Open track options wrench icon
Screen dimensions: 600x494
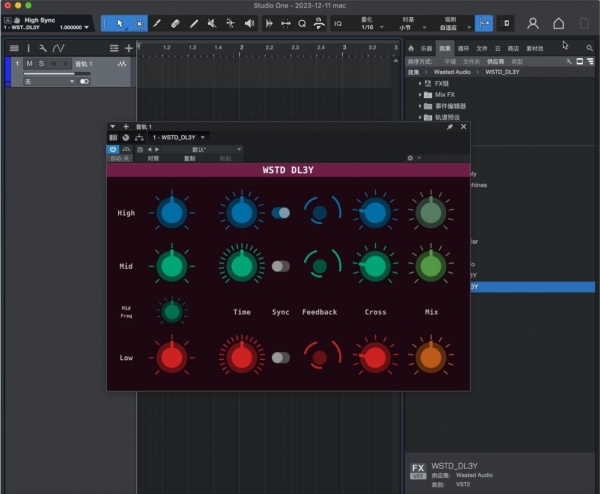(43, 48)
